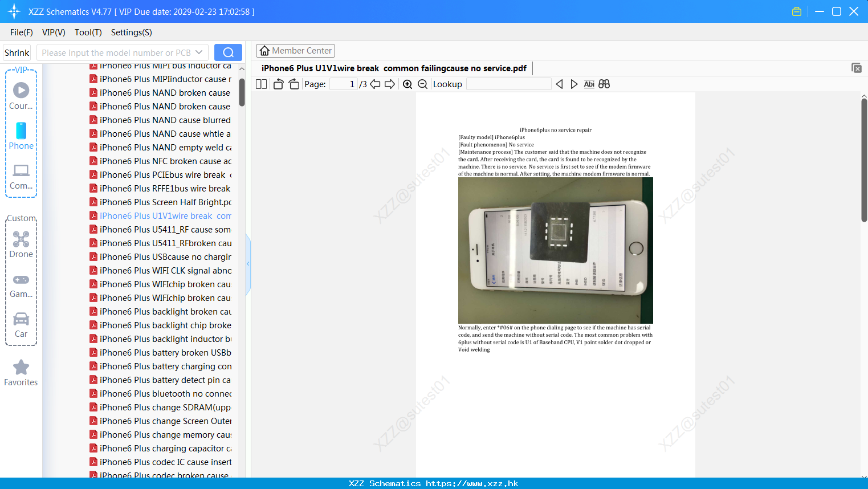The image size is (868, 489).
Task: Open 'iPhone6 Plus change memory' file
Action: 161,435
